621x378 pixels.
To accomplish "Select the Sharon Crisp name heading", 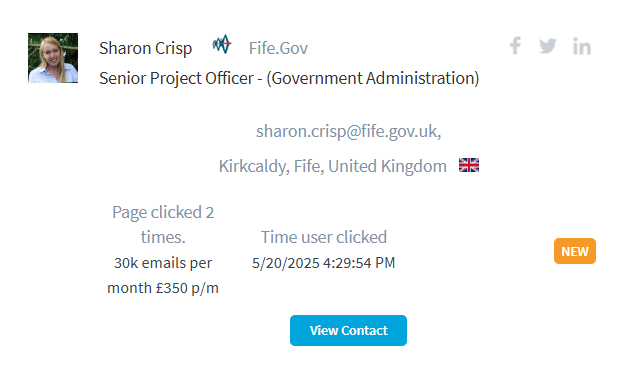I will [x=145, y=48].
